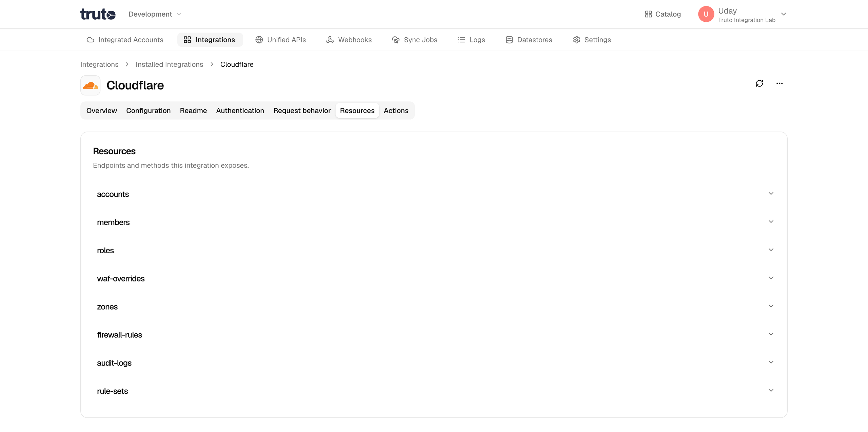View Logs navigation item
The image size is (868, 432).
coord(471,40)
